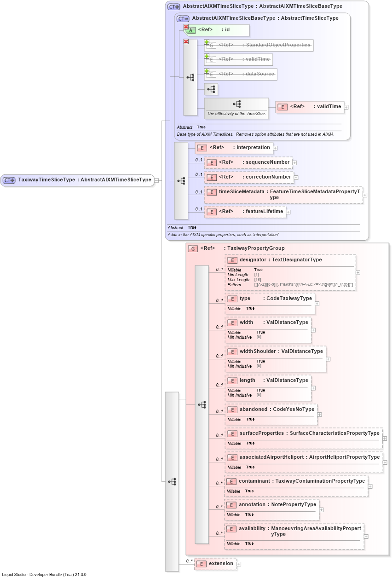Expand the width element
Screen dimensions: 392x577
(x=313, y=330)
